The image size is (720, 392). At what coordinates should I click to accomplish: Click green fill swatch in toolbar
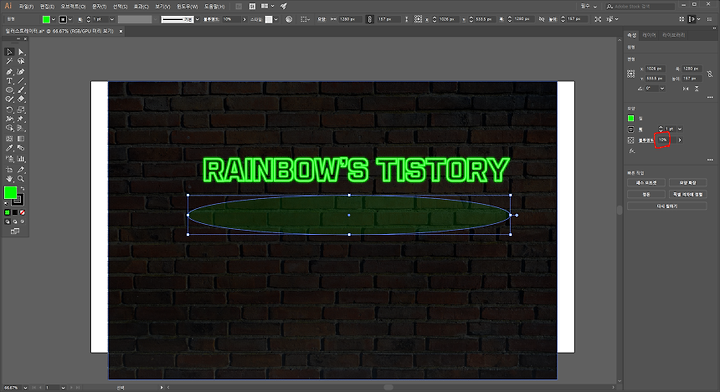(x=11, y=193)
